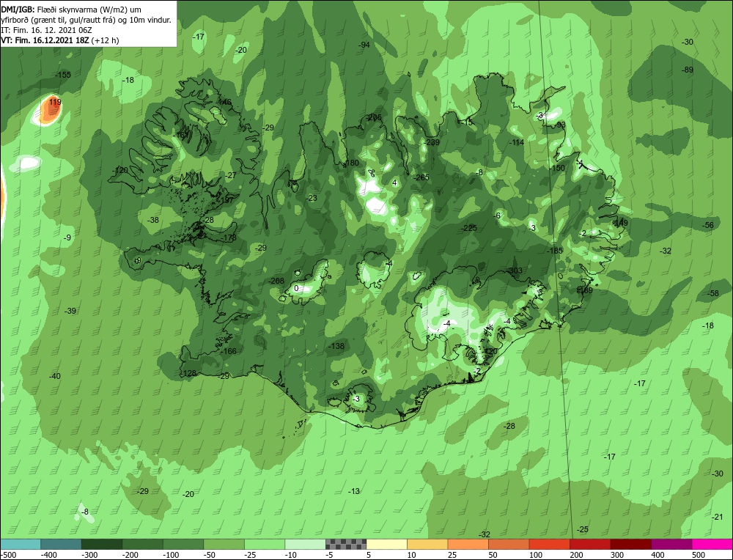Click the '0' value on the glacier
This screenshot has height=560, width=733.
click(296, 288)
